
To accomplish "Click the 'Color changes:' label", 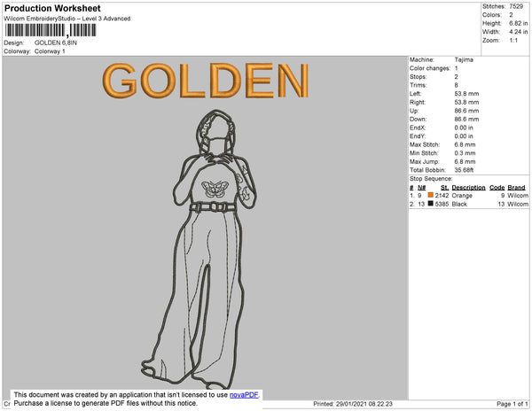I will [x=430, y=68].
